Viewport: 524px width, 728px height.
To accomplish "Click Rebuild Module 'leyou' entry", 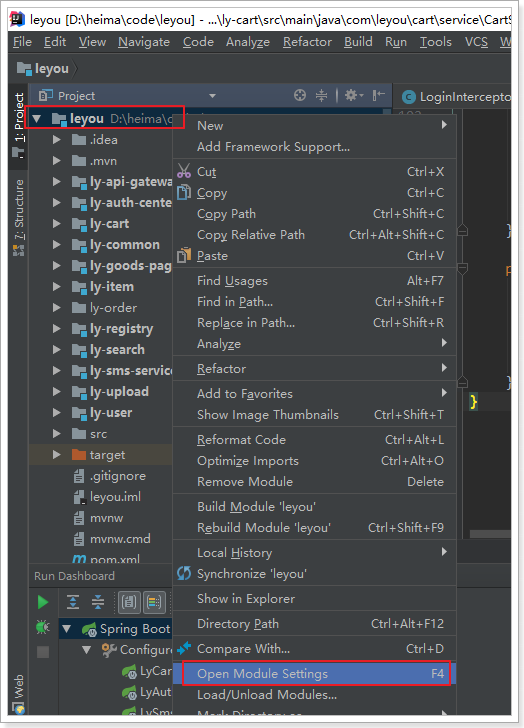I will [315, 527].
